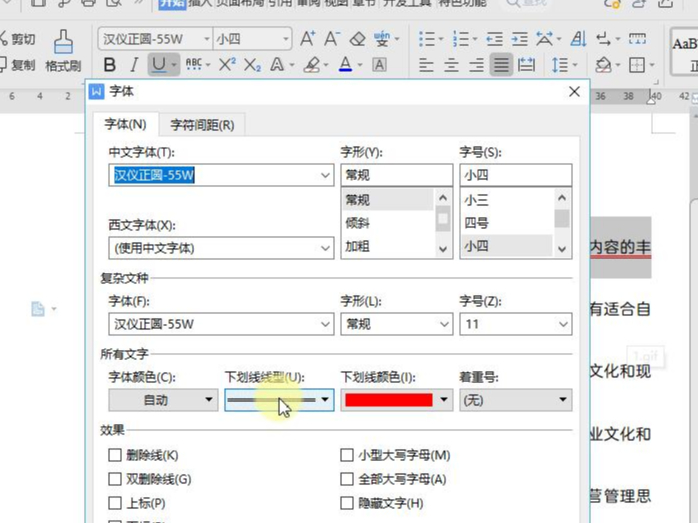Viewport: 698px width, 523px height.
Task: Open the borders tool
Action: click(637, 65)
